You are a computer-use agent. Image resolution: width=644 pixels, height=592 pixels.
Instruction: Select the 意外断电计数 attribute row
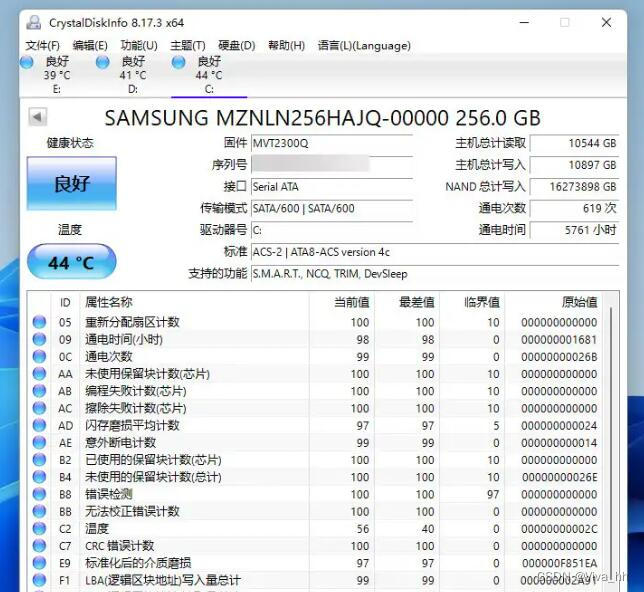tap(316, 442)
